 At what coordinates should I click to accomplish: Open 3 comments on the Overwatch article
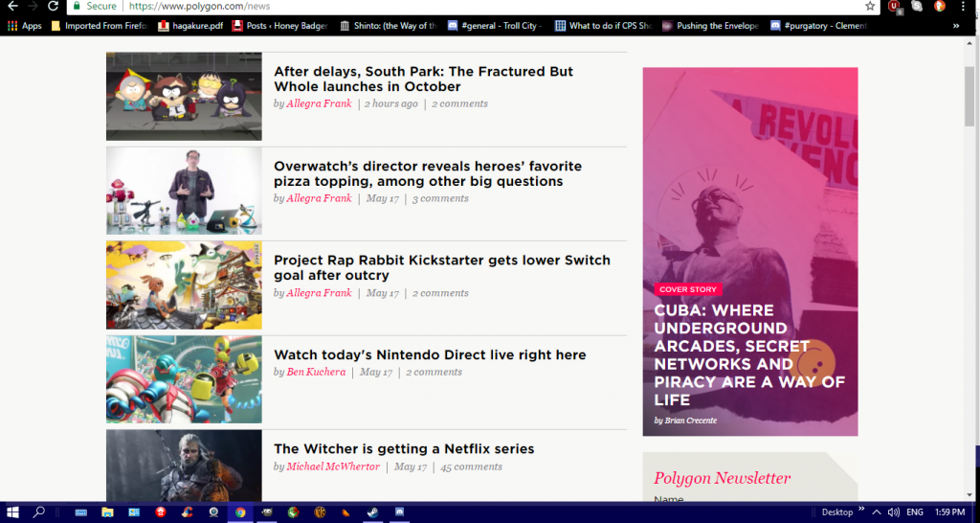click(440, 198)
